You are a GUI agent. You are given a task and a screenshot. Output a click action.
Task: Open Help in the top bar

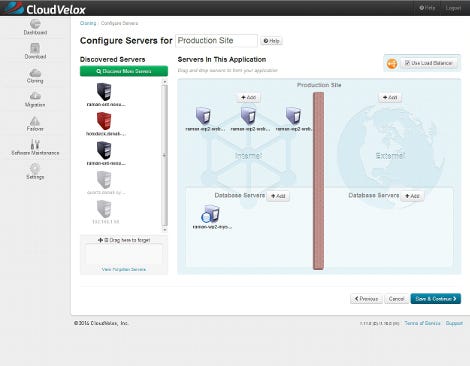pyautogui.click(x=427, y=8)
